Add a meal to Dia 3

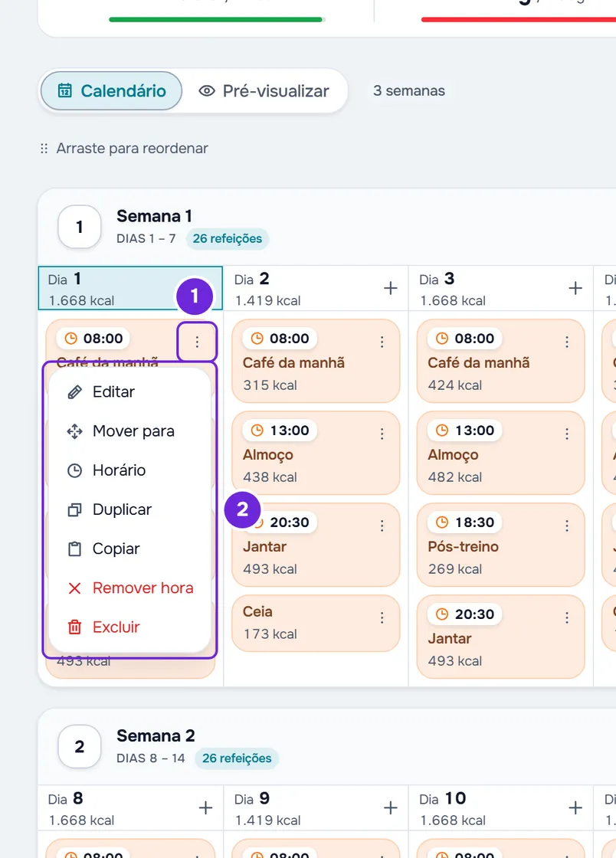pyautogui.click(x=575, y=288)
